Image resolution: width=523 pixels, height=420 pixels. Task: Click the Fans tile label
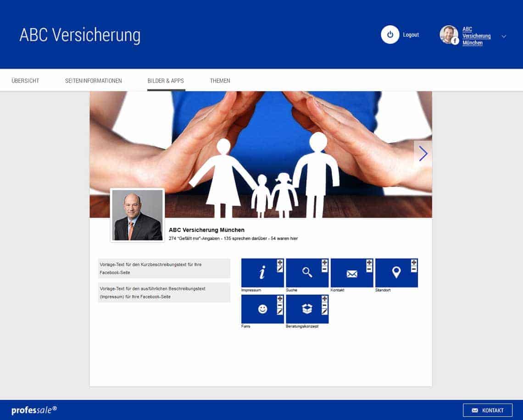(x=246, y=326)
